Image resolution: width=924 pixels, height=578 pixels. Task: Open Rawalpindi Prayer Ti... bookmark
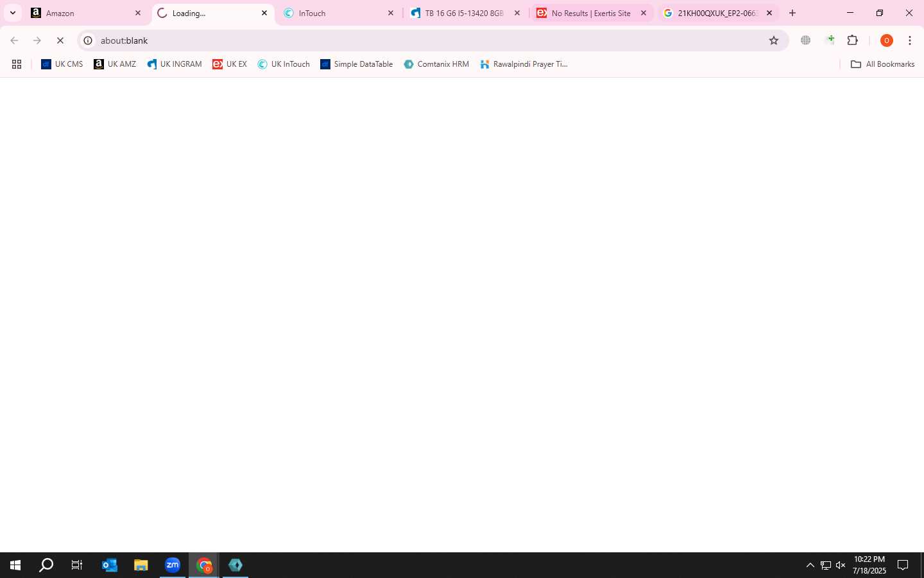click(524, 64)
